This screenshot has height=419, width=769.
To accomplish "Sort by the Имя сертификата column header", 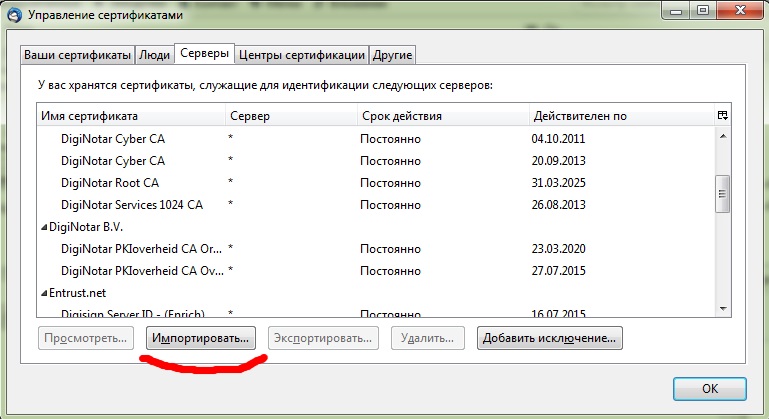I will pos(131,116).
